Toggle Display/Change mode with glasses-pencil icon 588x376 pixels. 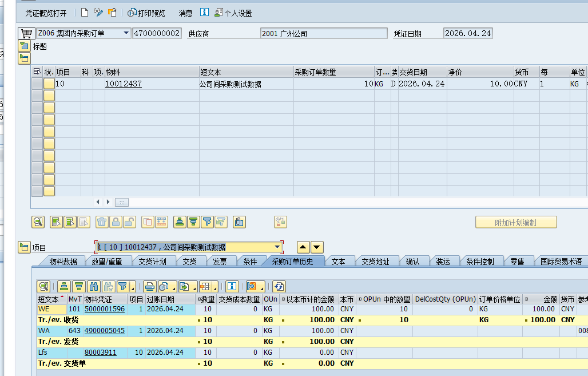98,13
